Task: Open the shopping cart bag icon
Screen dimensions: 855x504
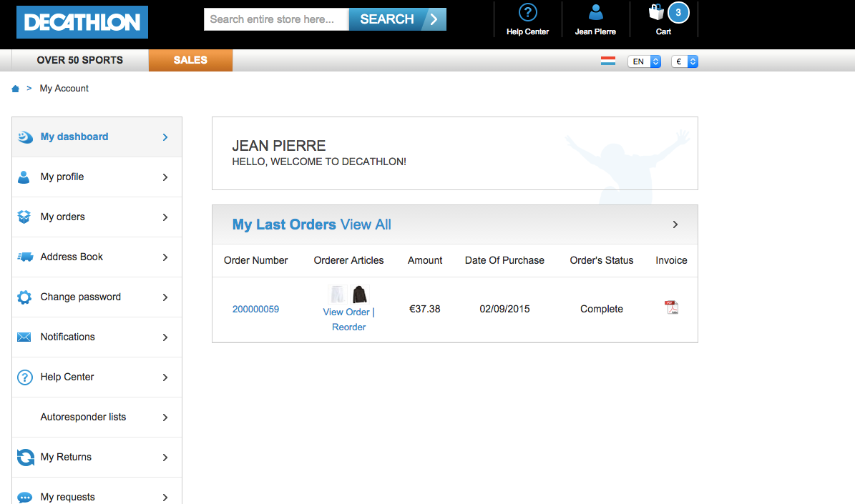Action: click(x=657, y=12)
